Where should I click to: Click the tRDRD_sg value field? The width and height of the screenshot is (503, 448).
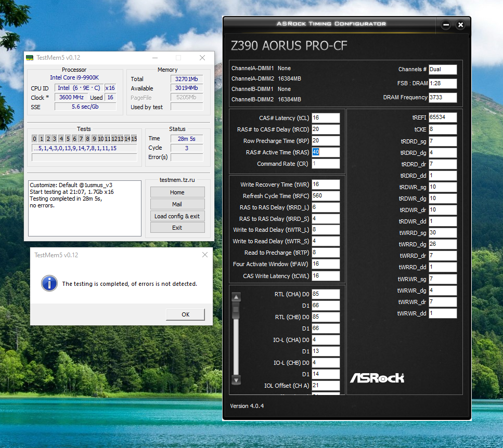click(443, 141)
